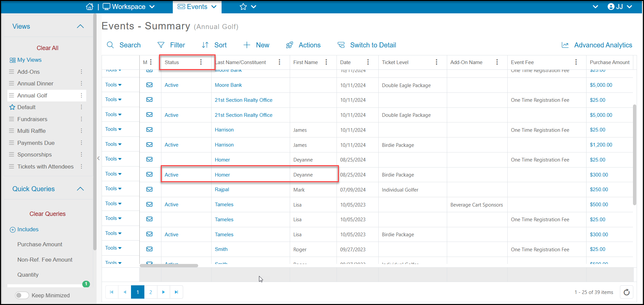Screen dimensions: 644x305
Task: Click Switch to Detail
Action: pos(367,45)
